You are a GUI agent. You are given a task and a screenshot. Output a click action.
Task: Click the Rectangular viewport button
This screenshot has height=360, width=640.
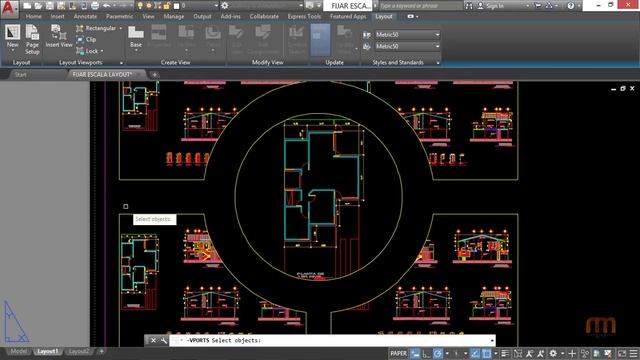click(96, 28)
